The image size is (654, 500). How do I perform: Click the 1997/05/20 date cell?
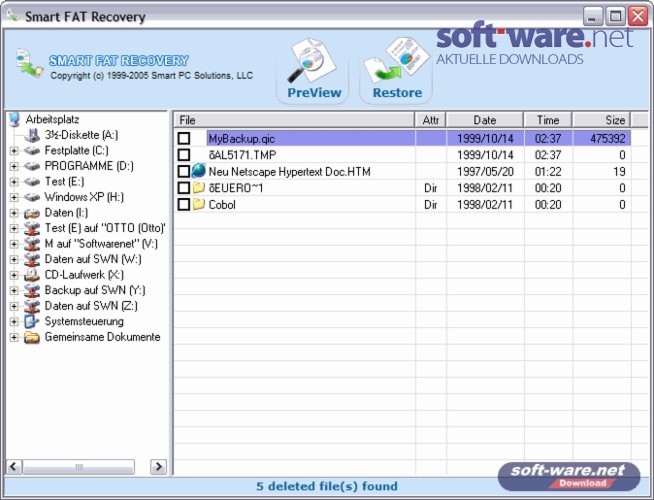coord(485,172)
